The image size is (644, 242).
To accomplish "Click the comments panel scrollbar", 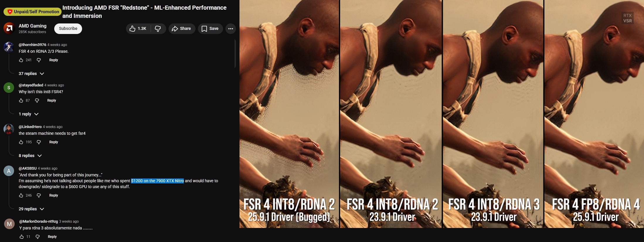I will 235,54.
